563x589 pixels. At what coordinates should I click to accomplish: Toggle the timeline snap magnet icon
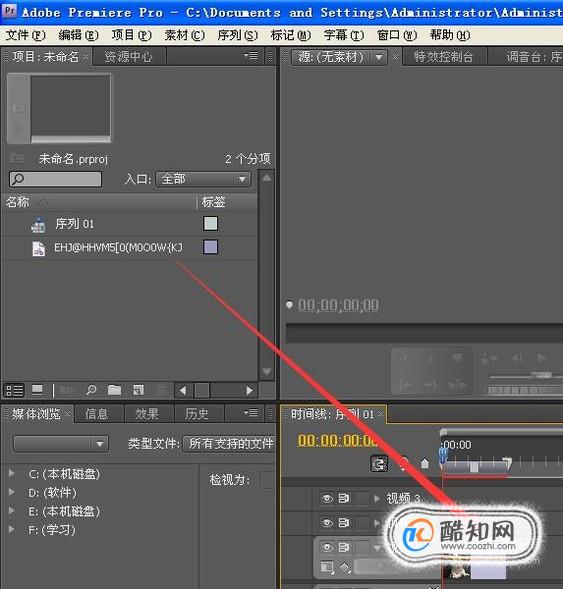379,464
